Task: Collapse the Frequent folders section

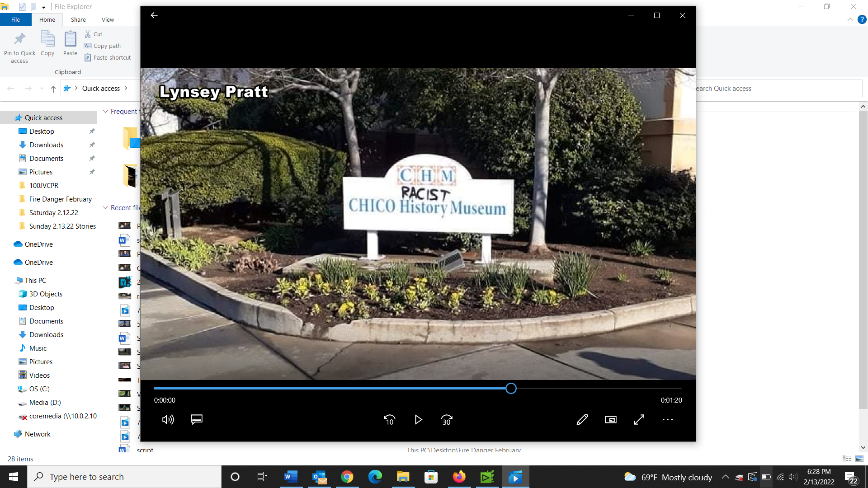Action: pyautogui.click(x=105, y=112)
